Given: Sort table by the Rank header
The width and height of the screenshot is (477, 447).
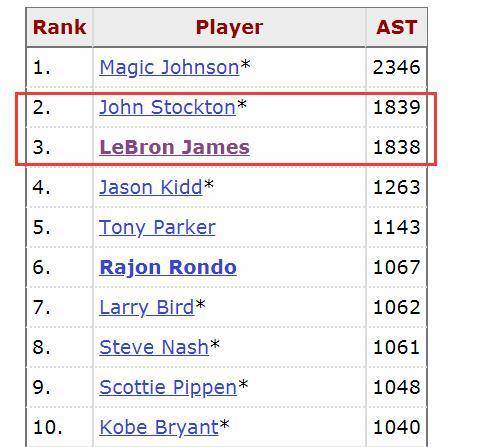Looking at the screenshot, I should [x=60, y=27].
